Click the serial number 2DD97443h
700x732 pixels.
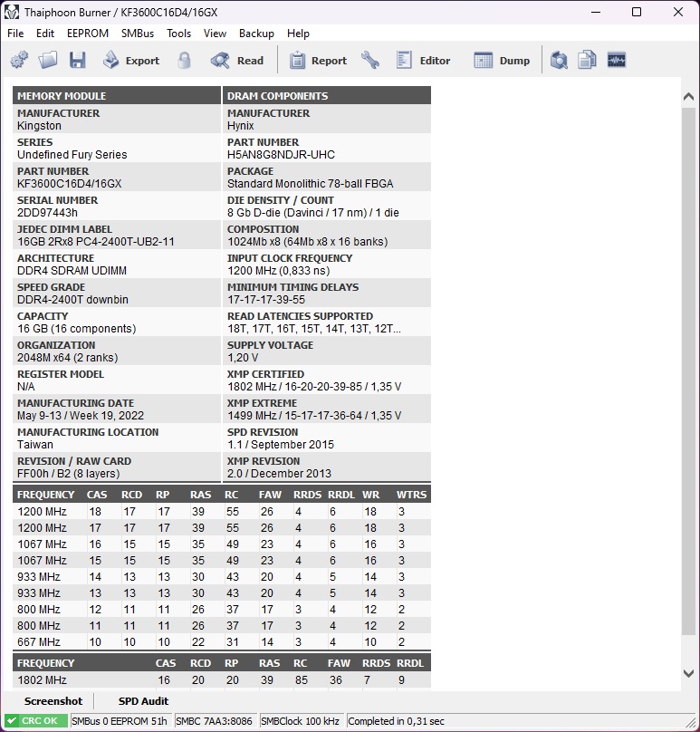(x=48, y=212)
